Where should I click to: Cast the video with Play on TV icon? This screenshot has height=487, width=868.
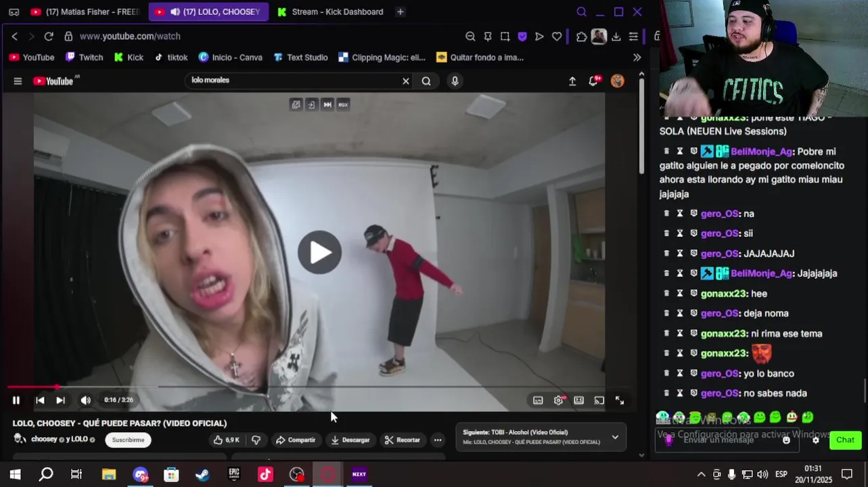[599, 400]
